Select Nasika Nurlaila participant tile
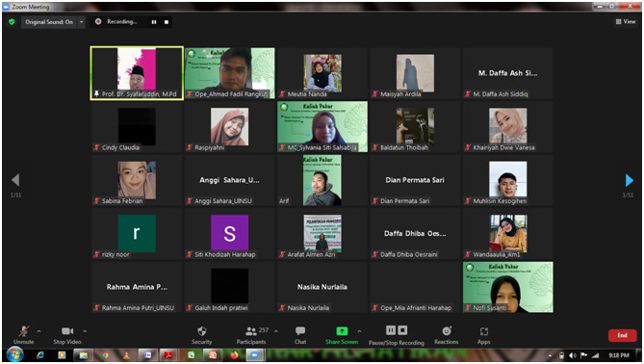 (x=322, y=287)
